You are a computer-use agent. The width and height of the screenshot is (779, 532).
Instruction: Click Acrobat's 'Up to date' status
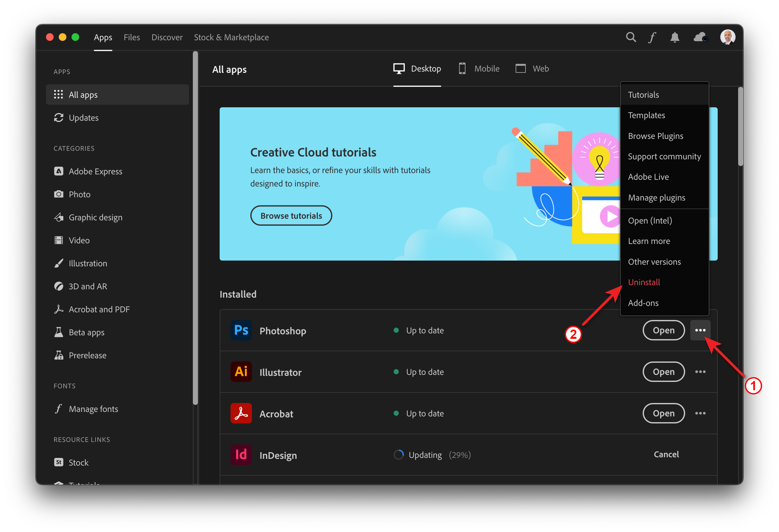[419, 414]
